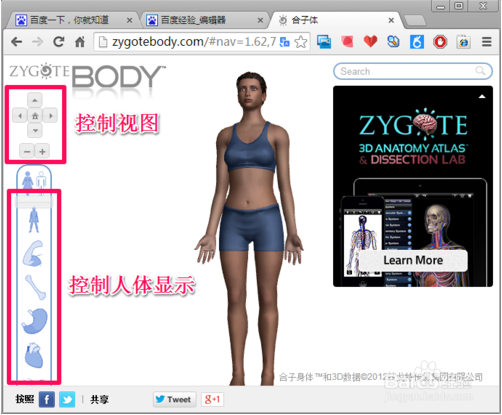Click the red cube extension icon
502x415 pixels.
coord(347,42)
